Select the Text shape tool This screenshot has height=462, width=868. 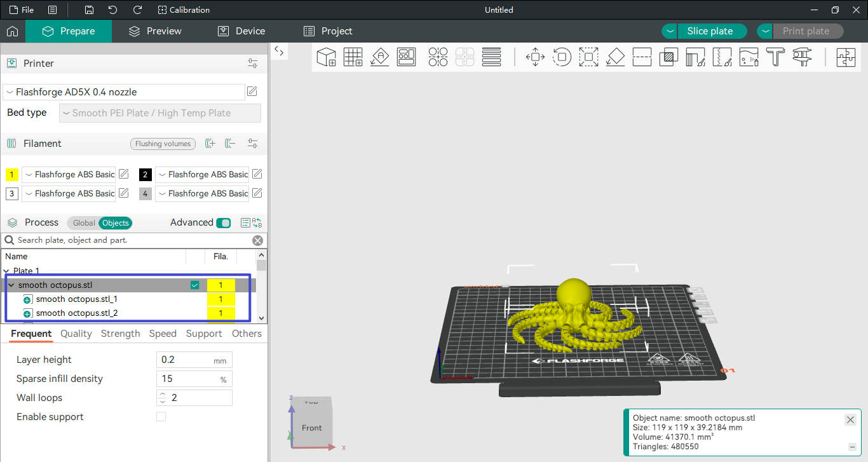click(x=775, y=57)
